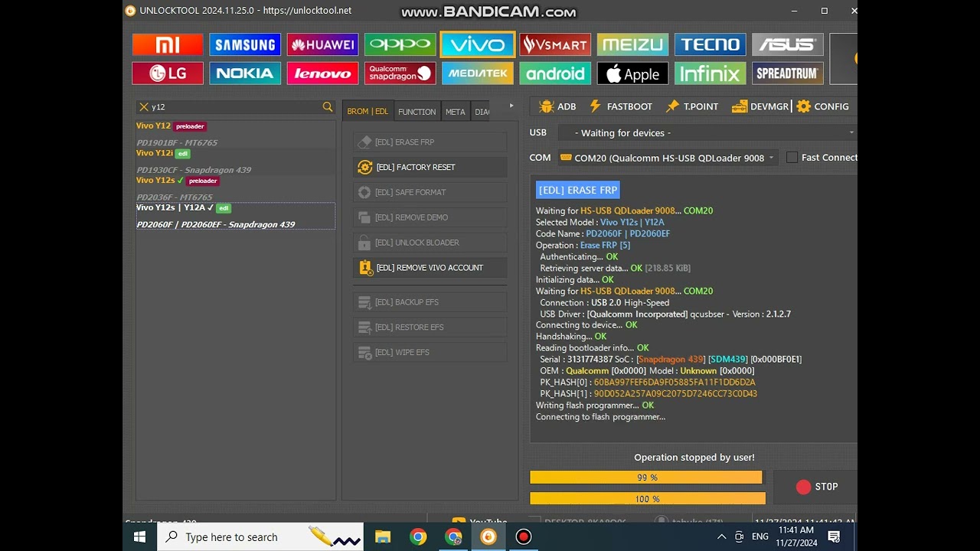The image size is (980, 551).
Task: Open the COM port dropdown
Action: [x=668, y=158]
